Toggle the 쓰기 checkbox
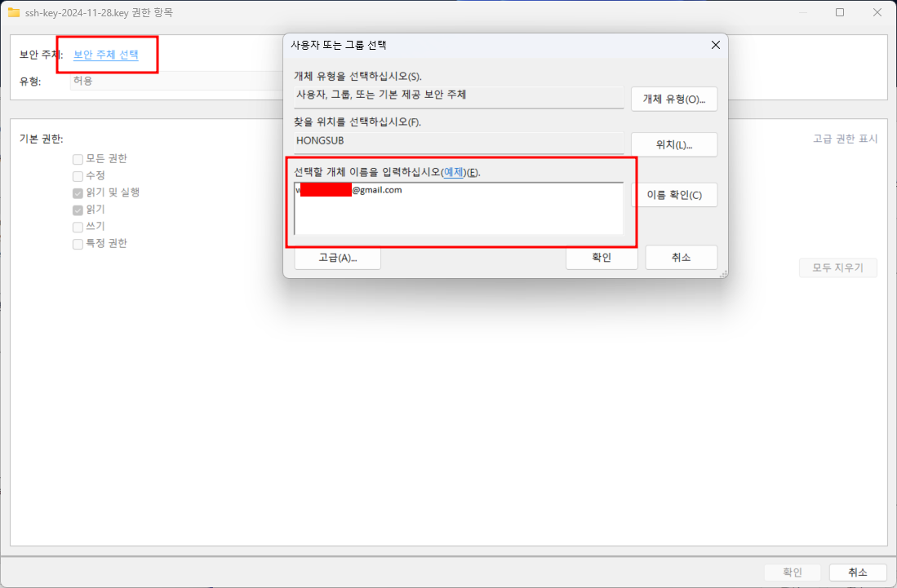The image size is (897, 588). tap(78, 227)
